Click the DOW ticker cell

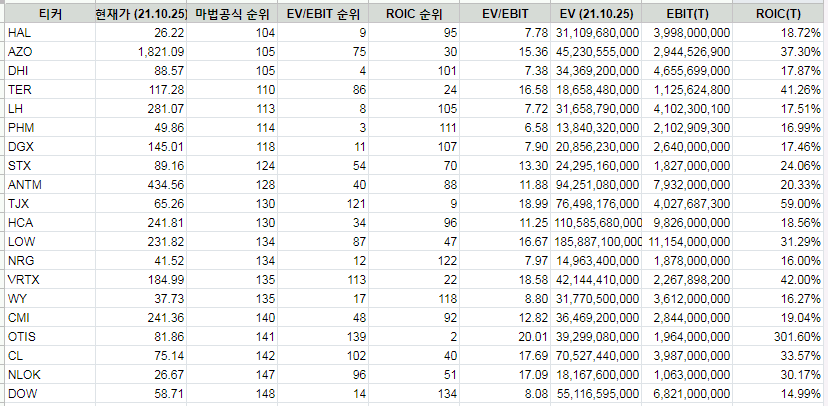click(50, 394)
